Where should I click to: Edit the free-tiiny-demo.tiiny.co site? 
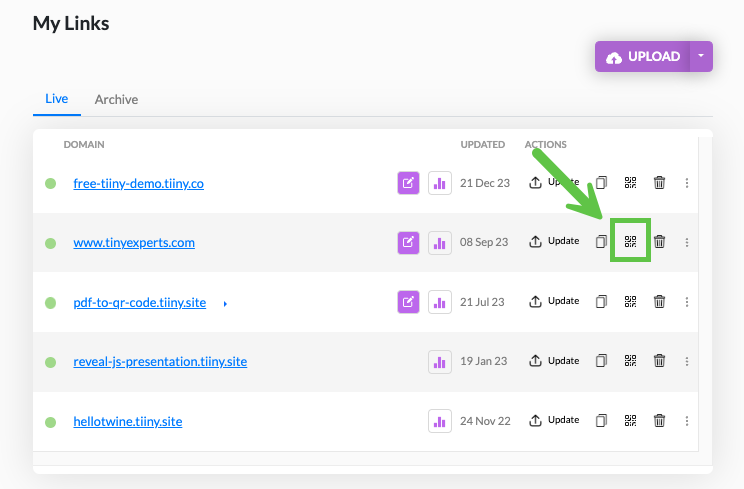pos(408,183)
